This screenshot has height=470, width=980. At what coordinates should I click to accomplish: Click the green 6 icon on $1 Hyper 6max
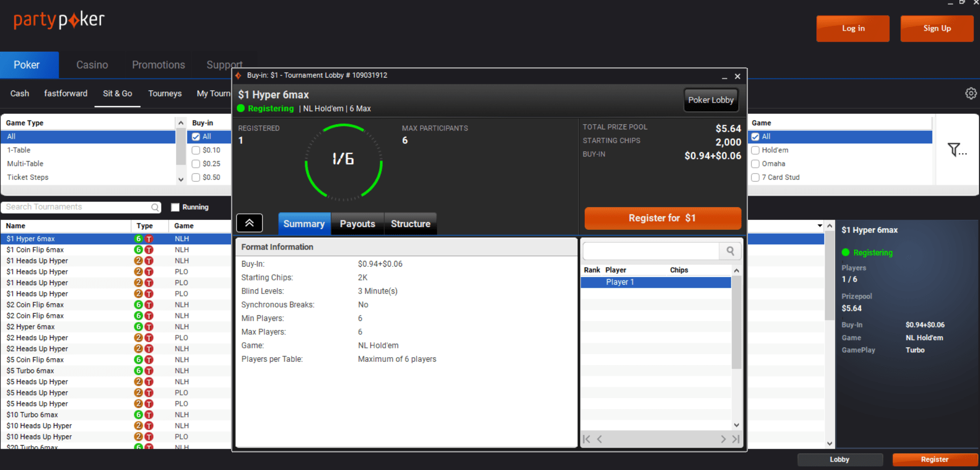pos(138,239)
